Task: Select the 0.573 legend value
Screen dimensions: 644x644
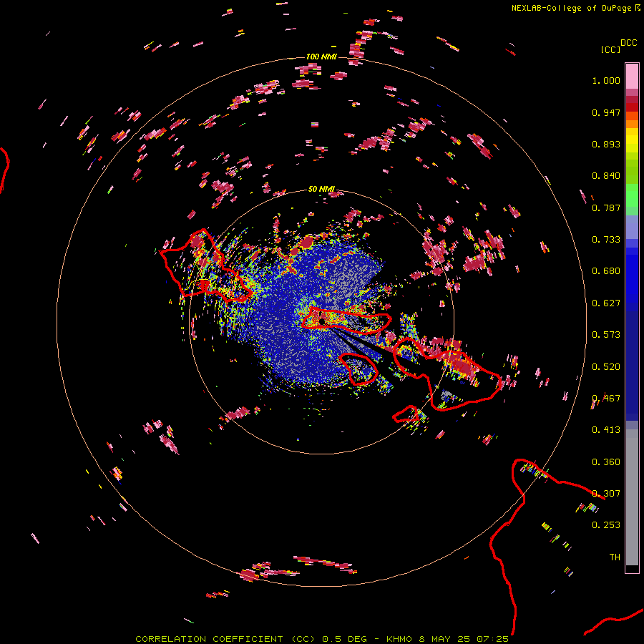Action: pyautogui.click(x=606, y=335)
